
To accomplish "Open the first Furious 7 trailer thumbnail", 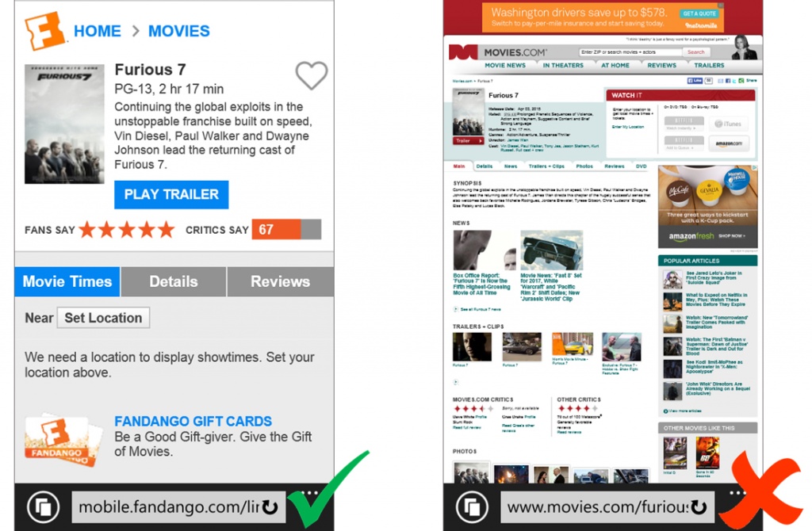I will [x=472, y=347].
